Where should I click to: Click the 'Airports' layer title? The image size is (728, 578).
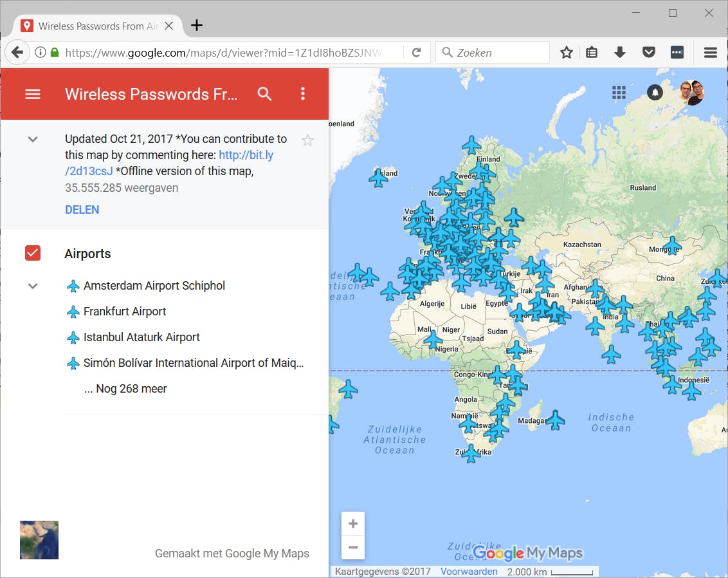tap(87, 254)
